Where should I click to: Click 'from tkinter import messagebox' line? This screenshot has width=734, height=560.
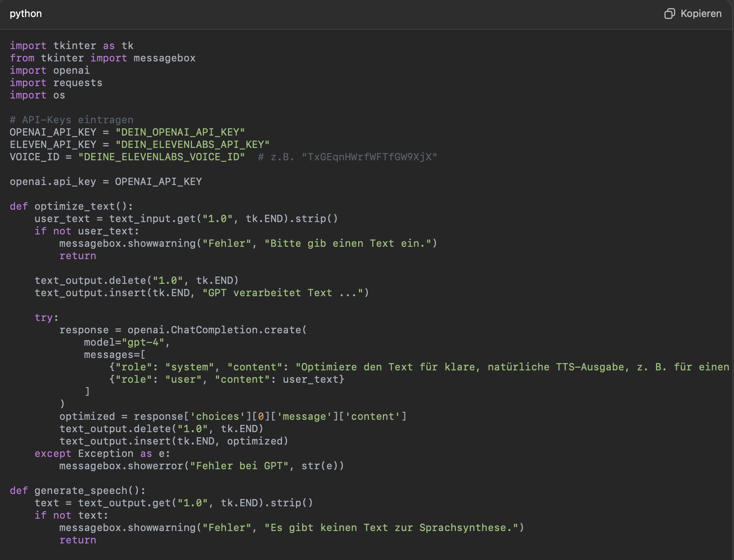pyautogui.click(x=103, y=58)
